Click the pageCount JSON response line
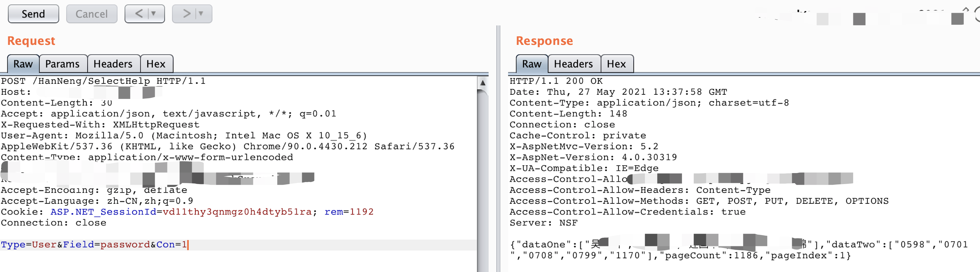 point(680,256)
